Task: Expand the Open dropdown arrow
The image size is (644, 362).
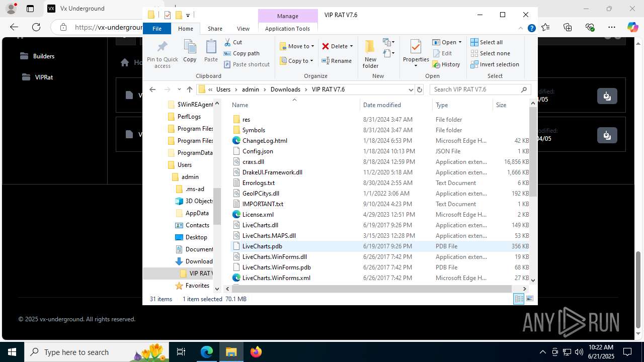Action: point(460,42)
